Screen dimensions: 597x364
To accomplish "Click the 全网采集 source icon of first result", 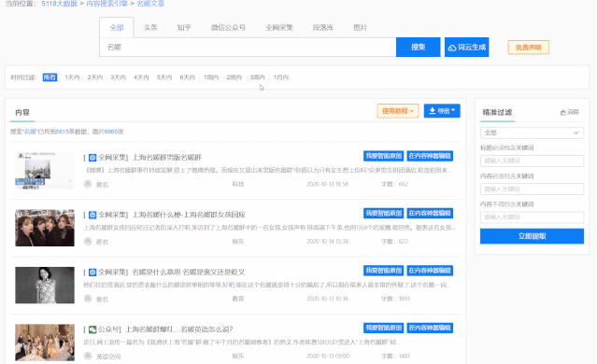I will [x=92, y=158].
